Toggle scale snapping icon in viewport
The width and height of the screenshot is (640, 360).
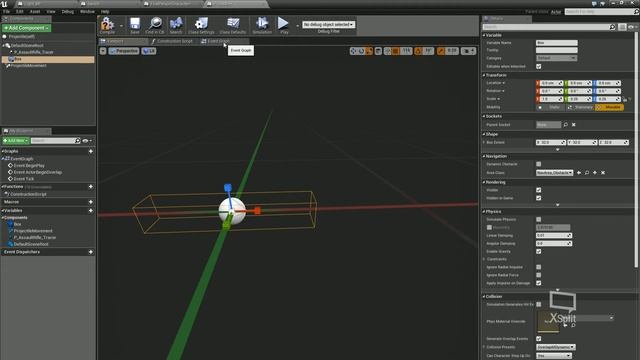[x=441, y=51]
